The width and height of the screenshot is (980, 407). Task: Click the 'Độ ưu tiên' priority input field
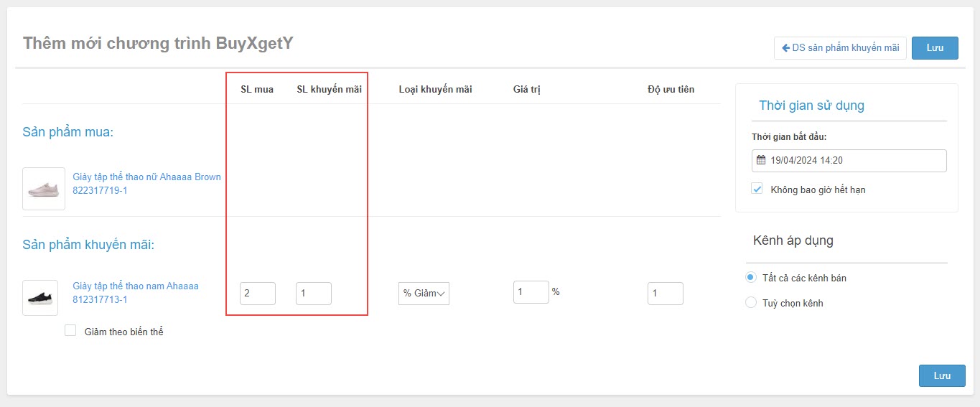(x=665, y=293)
